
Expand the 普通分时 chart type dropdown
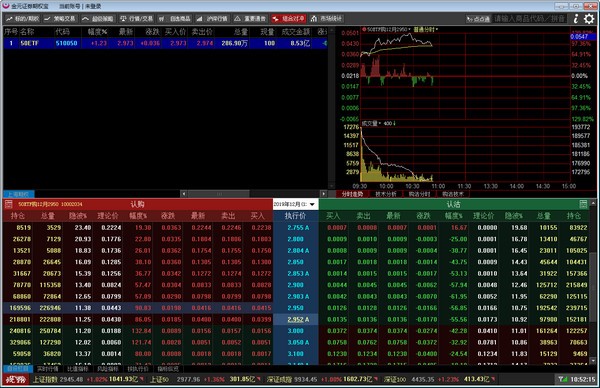[x=426, y=29]
